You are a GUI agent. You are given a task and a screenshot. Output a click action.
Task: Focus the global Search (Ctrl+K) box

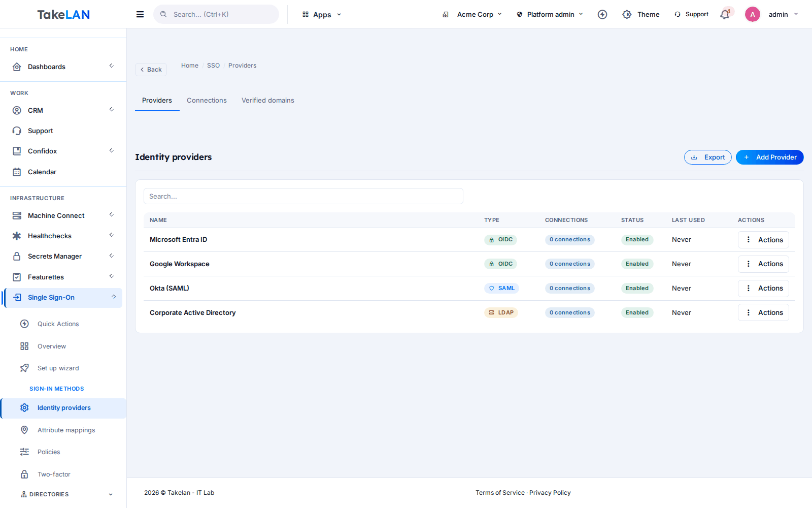(x=216, y=14)
